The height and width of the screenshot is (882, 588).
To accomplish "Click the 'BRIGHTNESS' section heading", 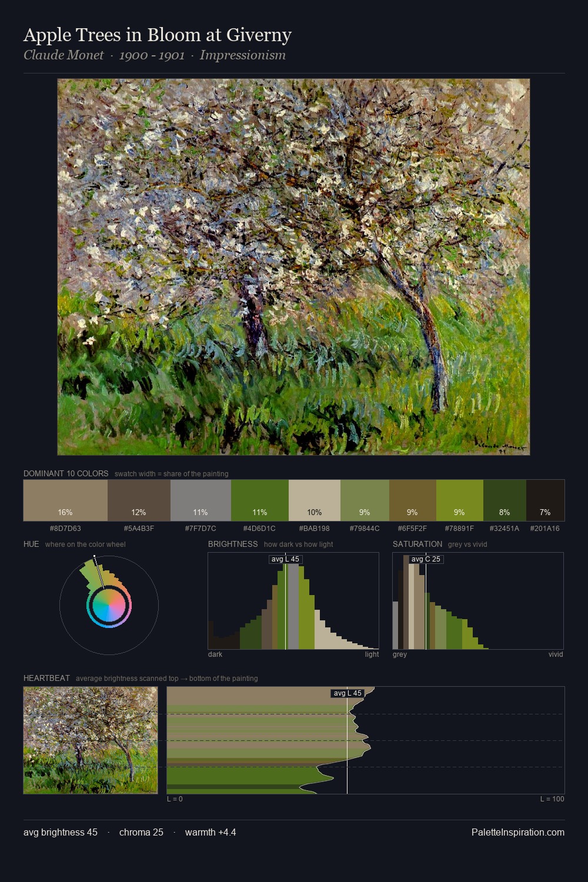I will [233, 544].
